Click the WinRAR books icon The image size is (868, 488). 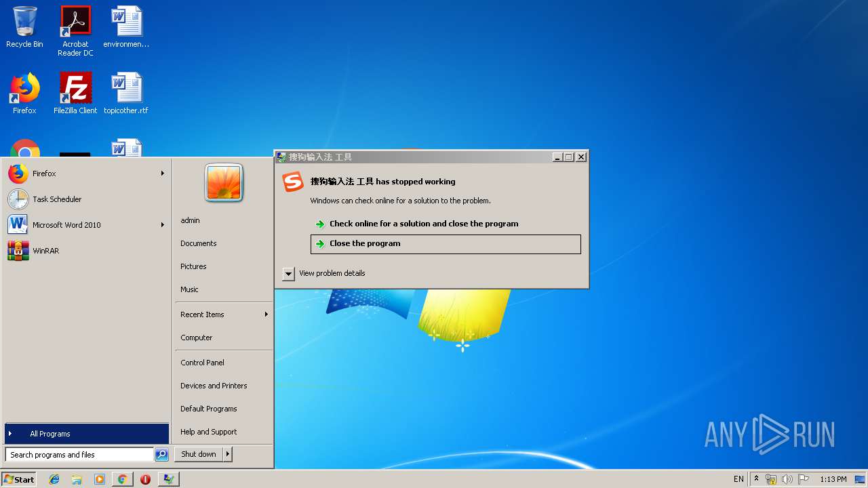coord(18,251)
